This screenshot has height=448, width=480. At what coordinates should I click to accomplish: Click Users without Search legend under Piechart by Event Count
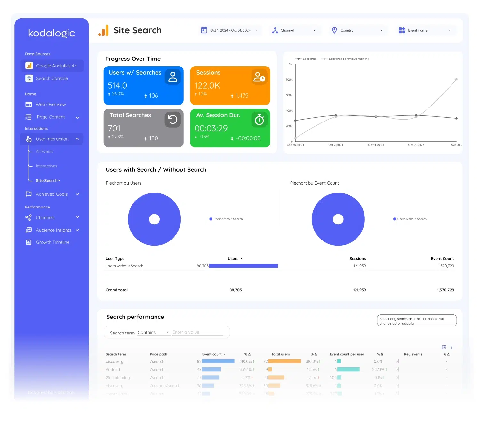point(410,219)
